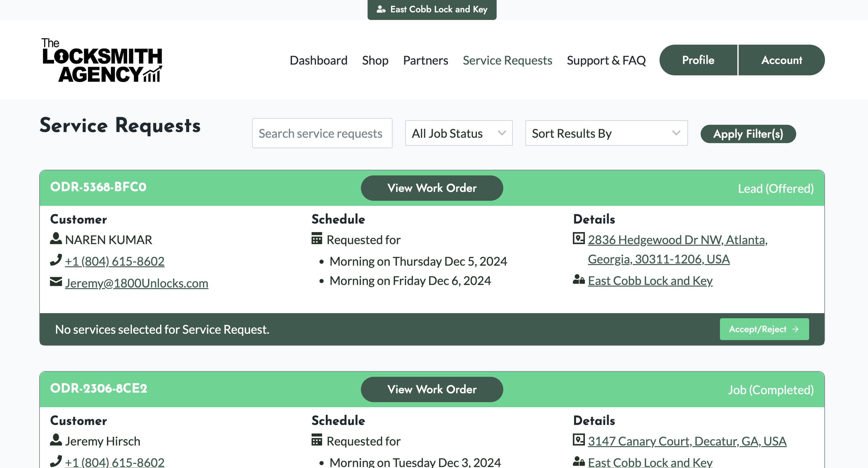Click the map pin icon beside the Atlanta address
868x468 pixels.
579,239
